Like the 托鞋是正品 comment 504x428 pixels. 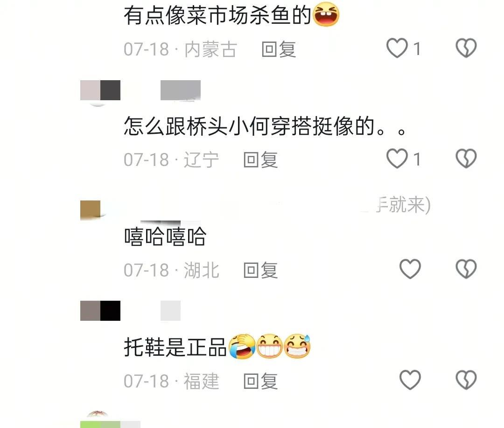[410, 380]
